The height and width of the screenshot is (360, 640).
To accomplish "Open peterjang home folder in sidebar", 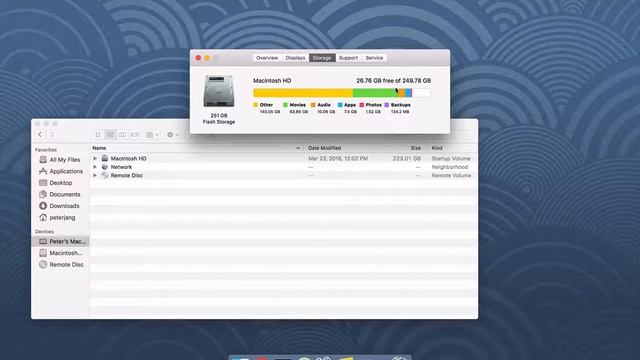I will pos(60,218).
